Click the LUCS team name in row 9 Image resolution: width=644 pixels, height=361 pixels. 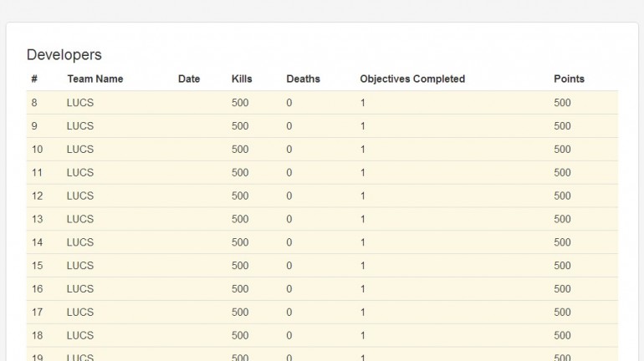click(x=80, y=126)
